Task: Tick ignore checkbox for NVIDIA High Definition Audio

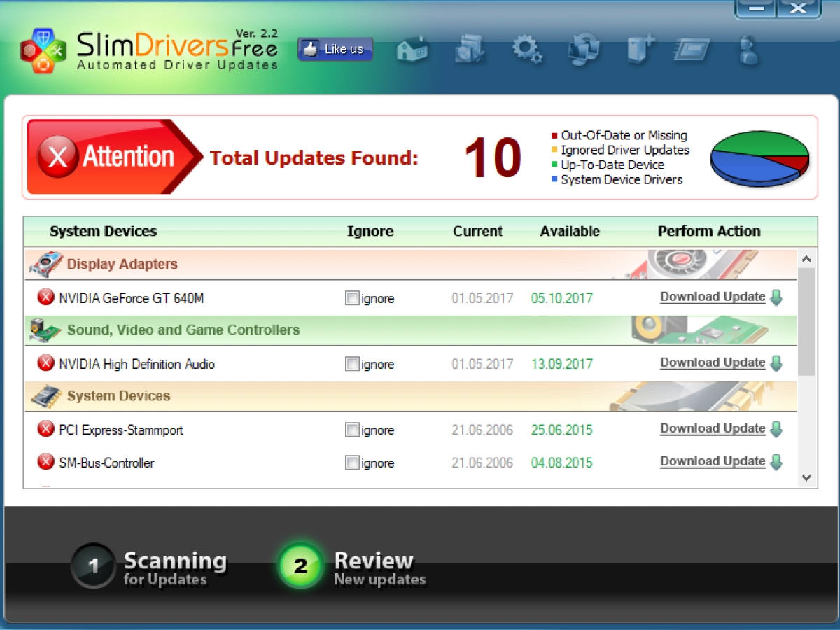Action: point(352,364)
